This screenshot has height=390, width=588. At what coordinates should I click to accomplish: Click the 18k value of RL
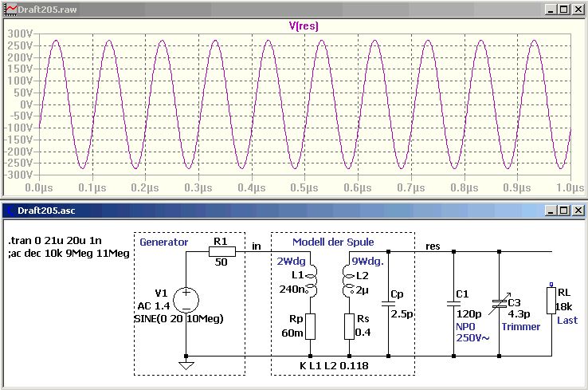564,307
